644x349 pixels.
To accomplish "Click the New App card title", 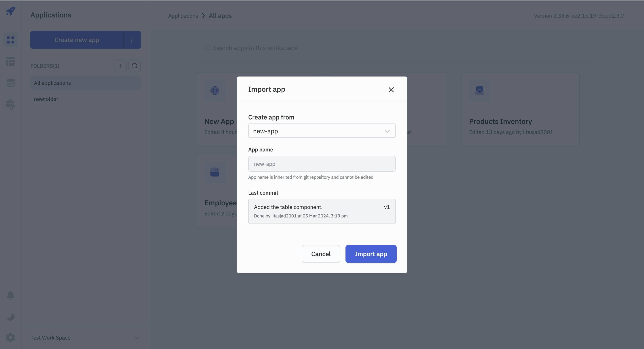I will pyautogui.click(x=219, y=121).
